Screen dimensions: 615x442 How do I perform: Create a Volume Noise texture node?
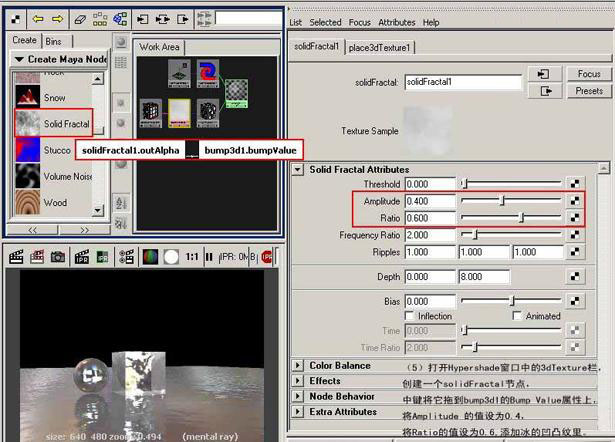(53, 176)
